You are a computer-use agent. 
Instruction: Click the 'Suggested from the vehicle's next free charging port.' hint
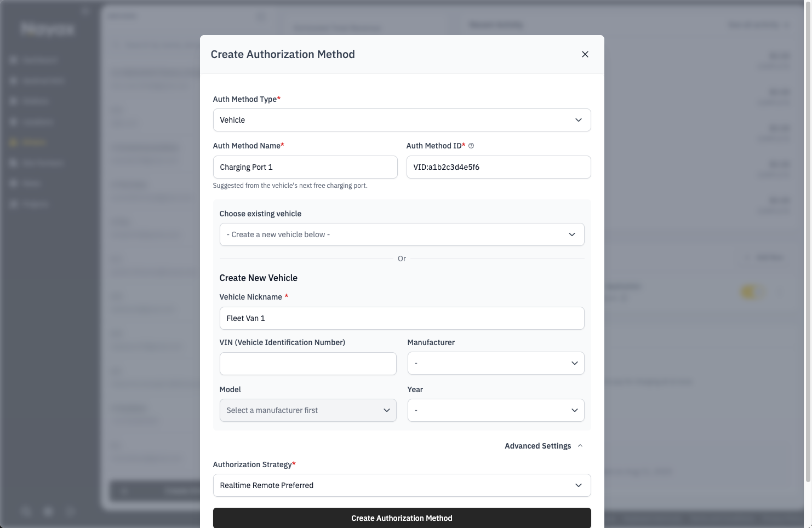coord(290,186)
